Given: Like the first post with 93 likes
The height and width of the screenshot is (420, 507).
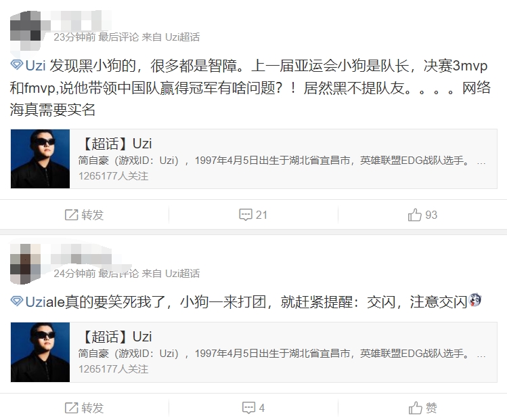Looking at the screenshot, I should 415,215.
